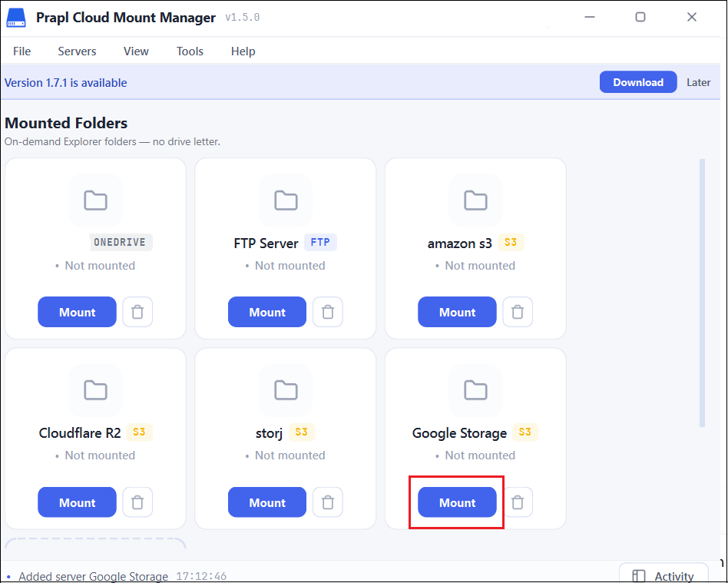Viewport: 728px width, 583px height.
Task: Click the S3 badge beside storj
Action: (x=301, y=432)
